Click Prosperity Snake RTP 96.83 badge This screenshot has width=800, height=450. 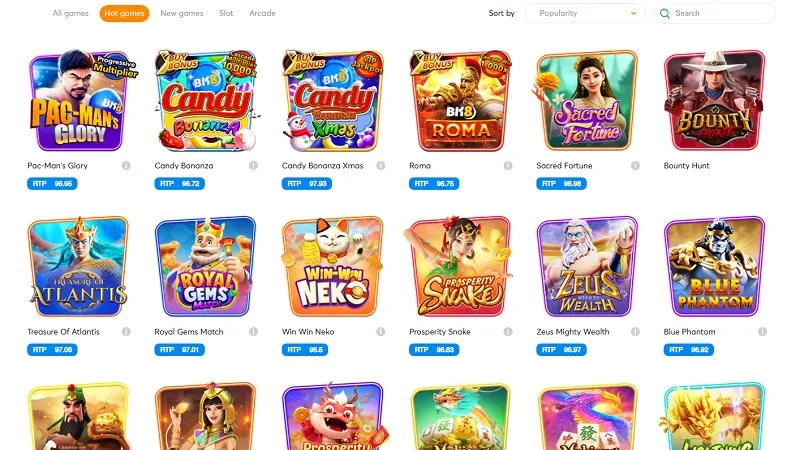[x=434, y=349]
